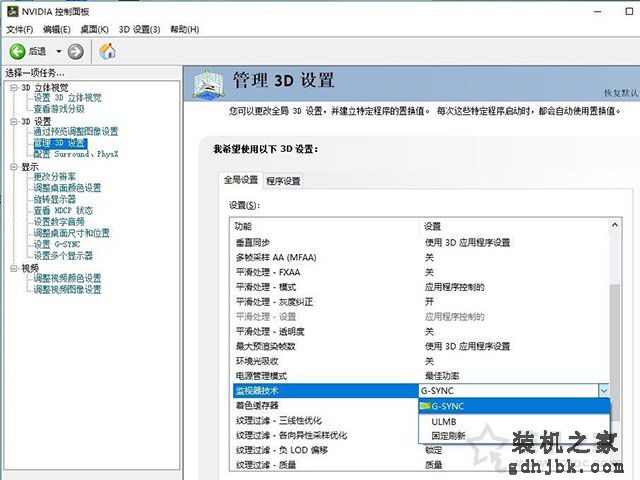640x480 pixels.
Task: Select the 平滑处理 - FXAA row
Action: click(x=421, y=272)
